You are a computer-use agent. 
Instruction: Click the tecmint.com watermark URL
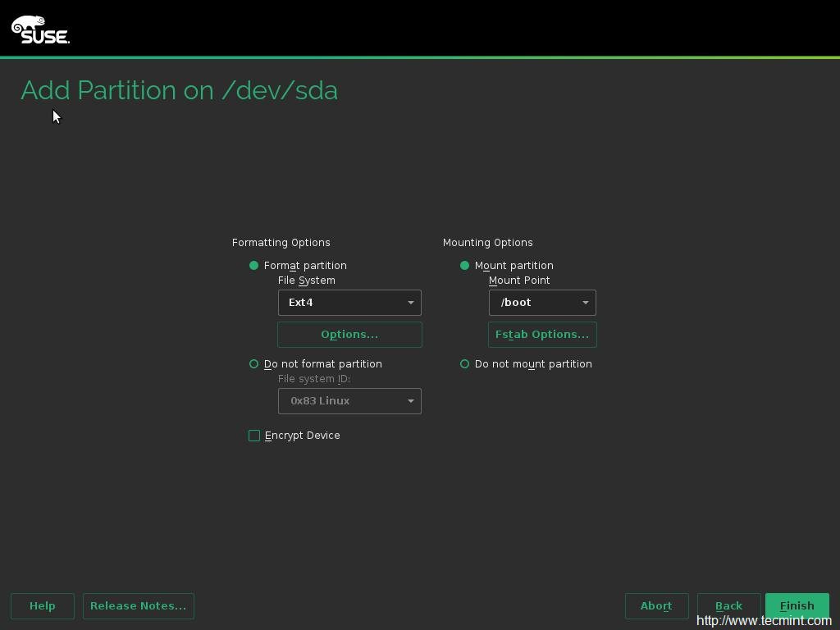(x=764, y=621)
